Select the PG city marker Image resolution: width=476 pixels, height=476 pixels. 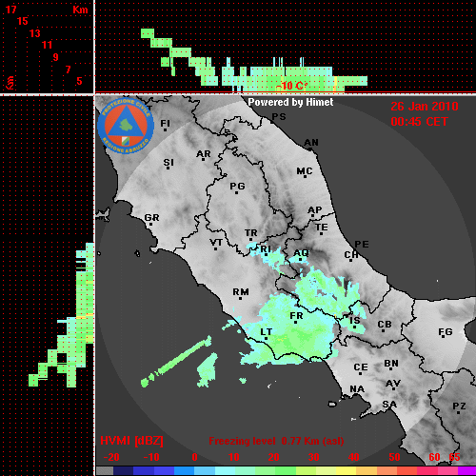[236, 192]
